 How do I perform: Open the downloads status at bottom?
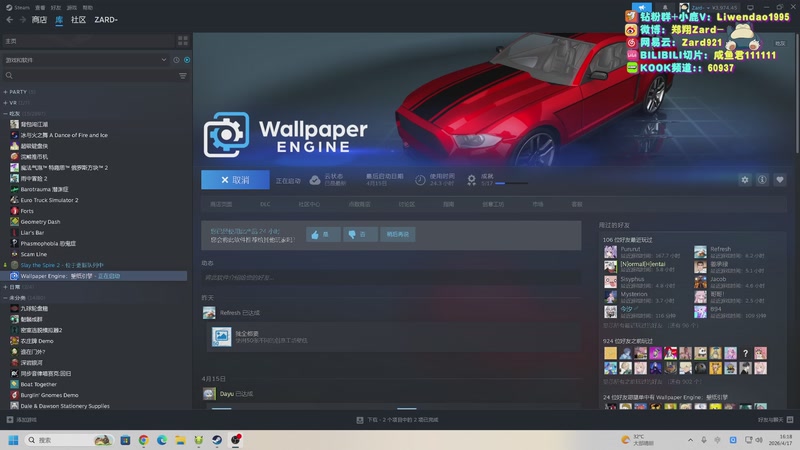pyautogui.click(x=397, y=420)
